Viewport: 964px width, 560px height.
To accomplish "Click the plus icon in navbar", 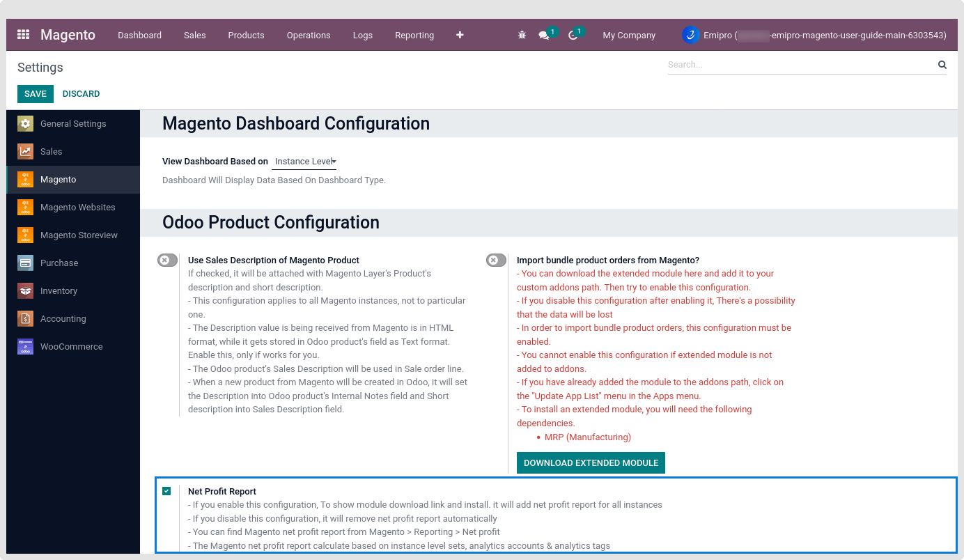I will (x=460, y=35).
